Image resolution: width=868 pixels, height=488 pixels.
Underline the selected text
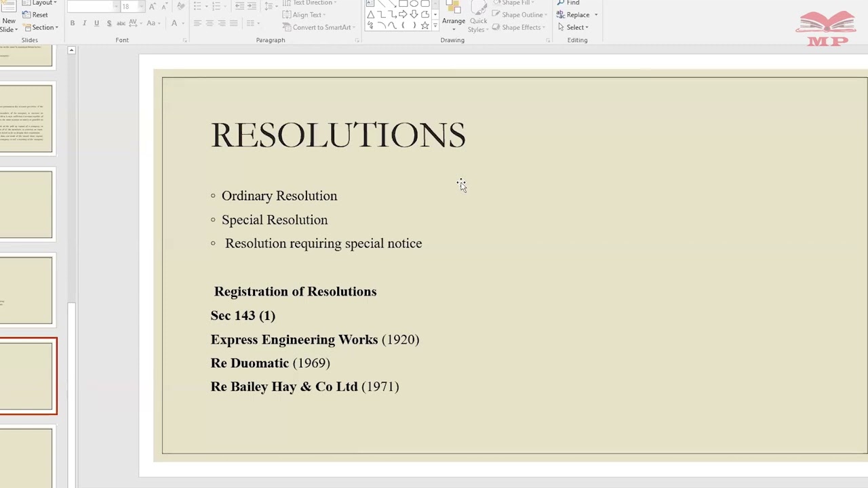tap(96, 23)
